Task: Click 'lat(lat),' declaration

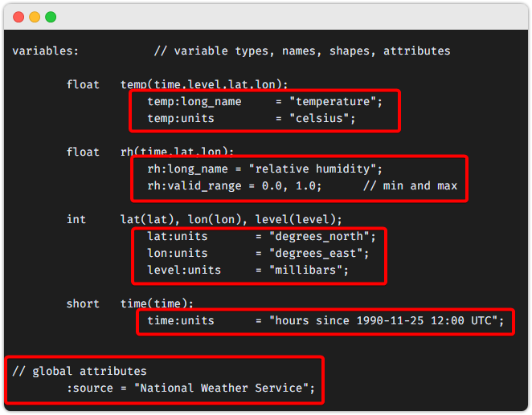Action: 150,219
